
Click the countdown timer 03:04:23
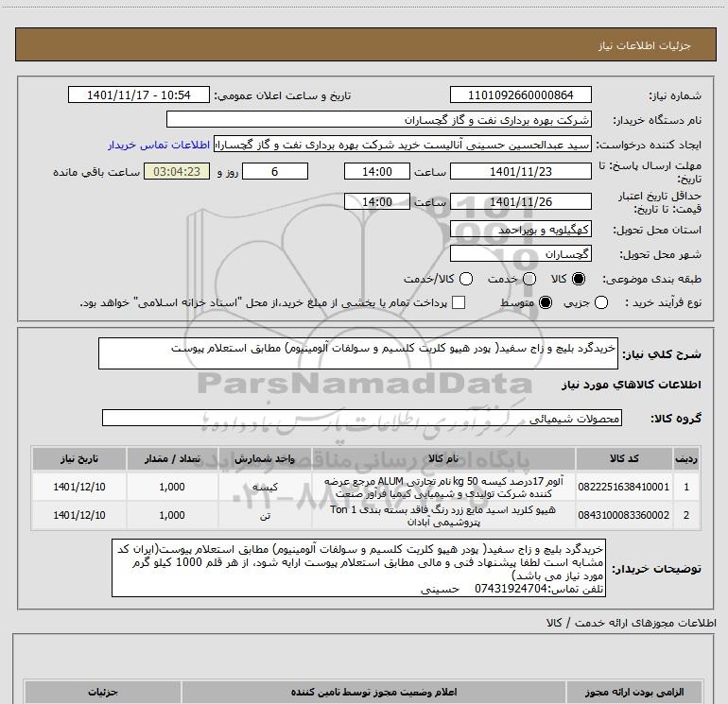click(x=177, y=171)
